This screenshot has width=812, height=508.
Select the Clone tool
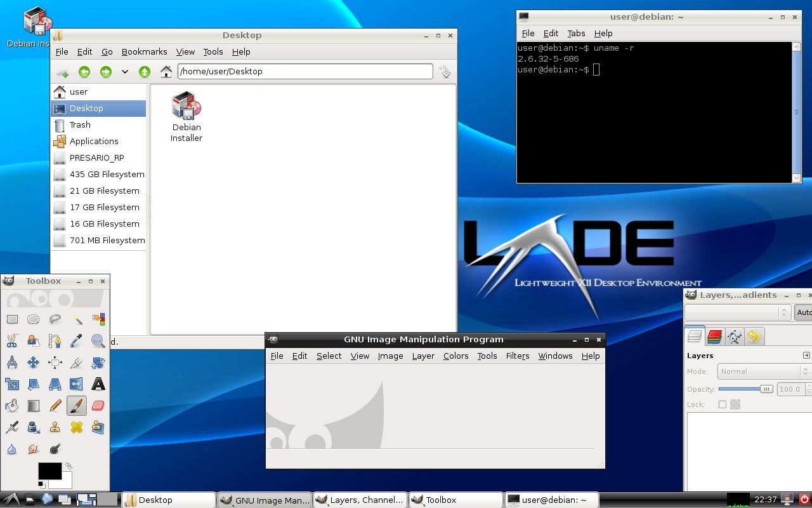point(55,426)
